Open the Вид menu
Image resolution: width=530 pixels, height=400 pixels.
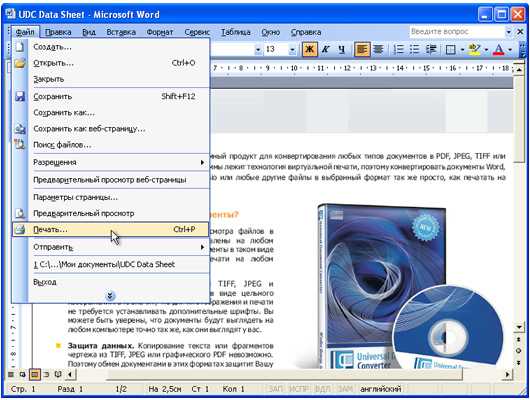pos(89,32)
